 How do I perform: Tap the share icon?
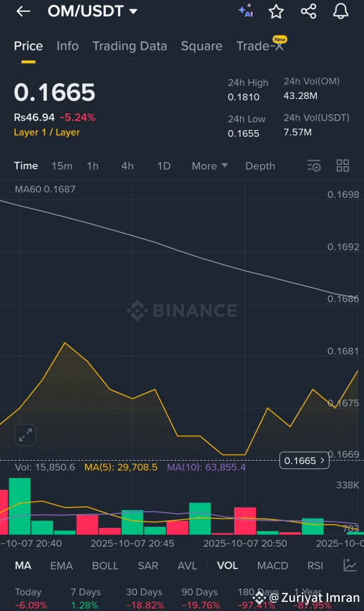pos(308,11)
